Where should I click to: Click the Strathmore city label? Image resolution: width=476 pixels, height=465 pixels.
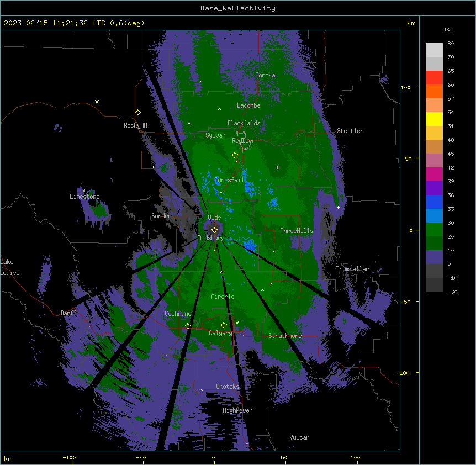[x=285, y=336]
